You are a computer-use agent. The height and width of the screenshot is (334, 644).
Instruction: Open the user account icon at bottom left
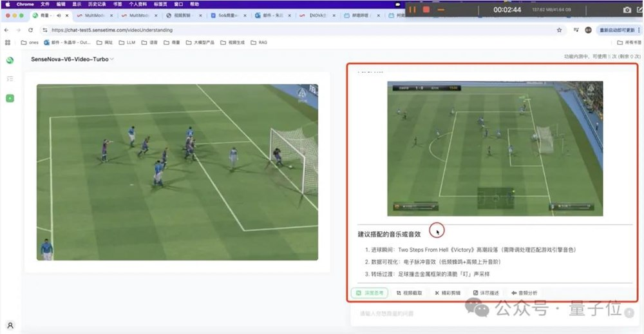pyautogui.click(x=10, y=326)
